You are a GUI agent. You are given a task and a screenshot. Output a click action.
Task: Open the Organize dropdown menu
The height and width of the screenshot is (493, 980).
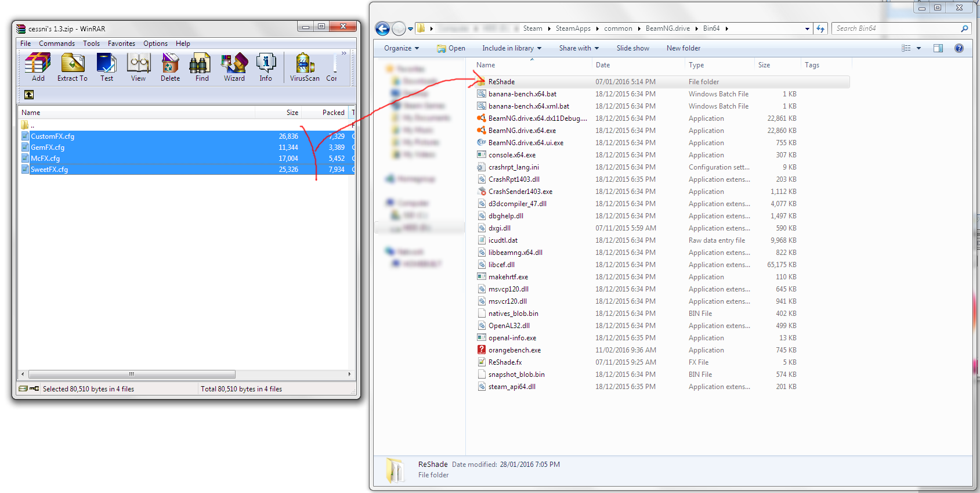tap(401, 48)
